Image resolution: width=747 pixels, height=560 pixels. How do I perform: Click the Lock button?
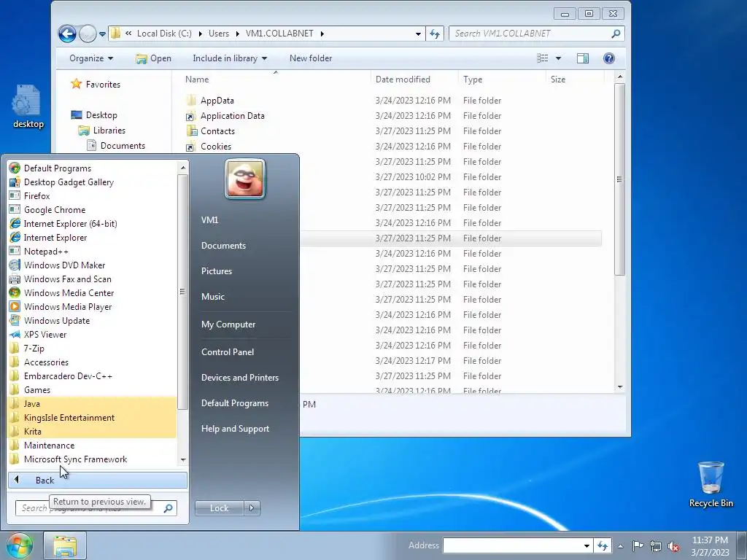(219, 508)
